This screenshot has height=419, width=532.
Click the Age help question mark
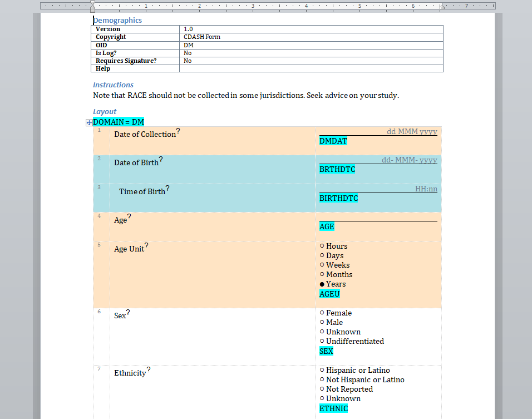[x=129, y=217]
